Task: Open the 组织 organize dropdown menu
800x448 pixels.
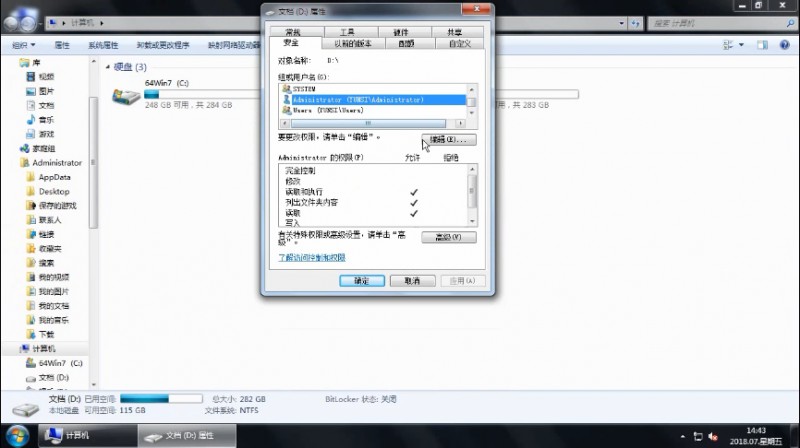Action: [23, 45]
